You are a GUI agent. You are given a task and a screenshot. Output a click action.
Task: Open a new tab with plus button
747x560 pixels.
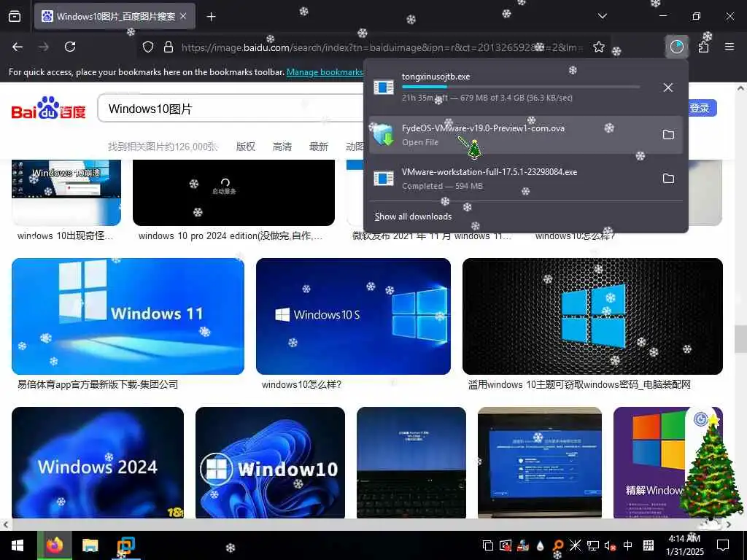pyautogui.click(x=211, y=17)
